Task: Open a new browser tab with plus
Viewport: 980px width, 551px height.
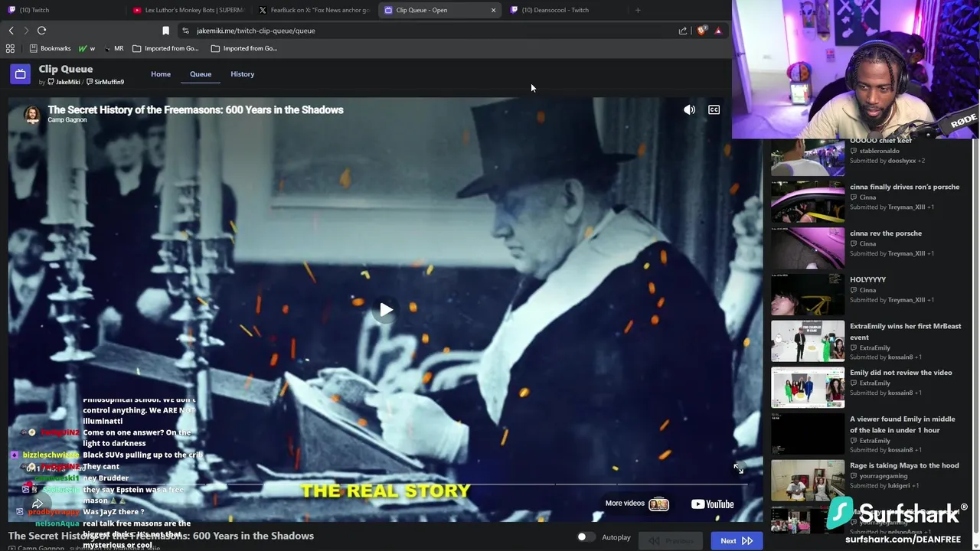Action: [638, 10]
